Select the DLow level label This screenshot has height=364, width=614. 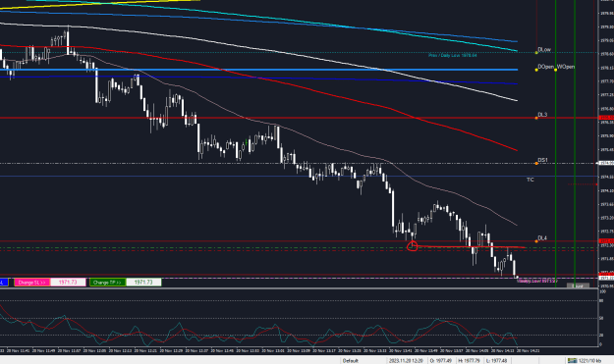click(x=544, y=50)
